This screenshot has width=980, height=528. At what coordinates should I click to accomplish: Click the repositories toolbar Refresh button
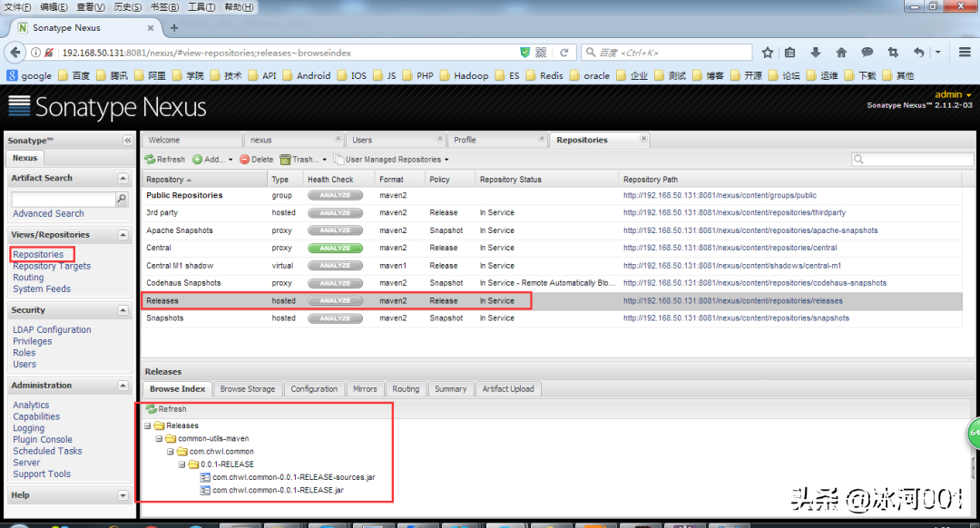point(165,160)
